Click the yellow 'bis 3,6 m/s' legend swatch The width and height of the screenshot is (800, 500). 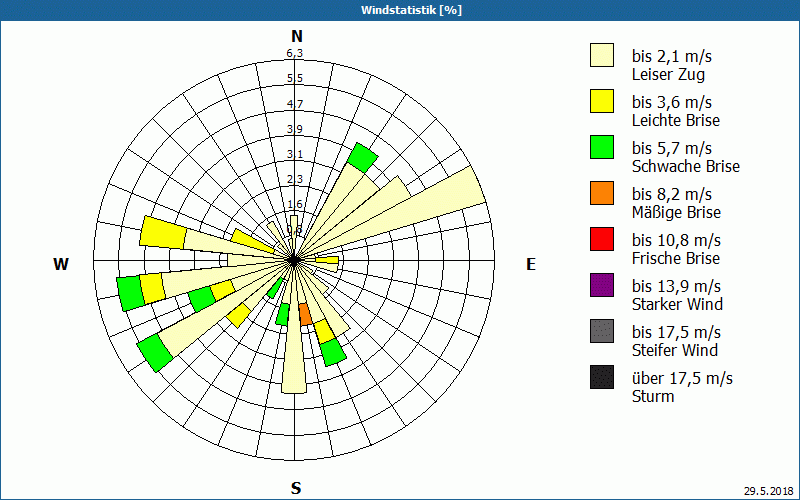click(x=602, y=101)
